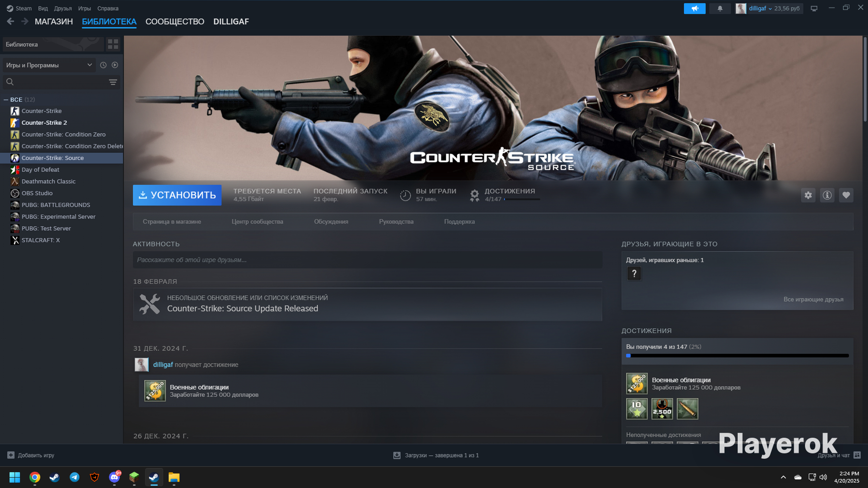Open the Справка menu
Screen dimensions: 868x488
pyautogui.click(x=108, y=8)
